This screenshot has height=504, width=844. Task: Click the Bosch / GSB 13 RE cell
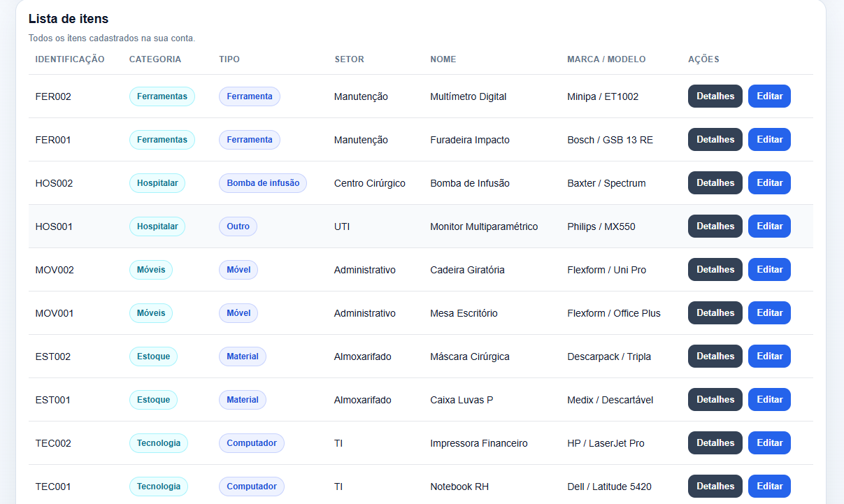pos(610,140)
